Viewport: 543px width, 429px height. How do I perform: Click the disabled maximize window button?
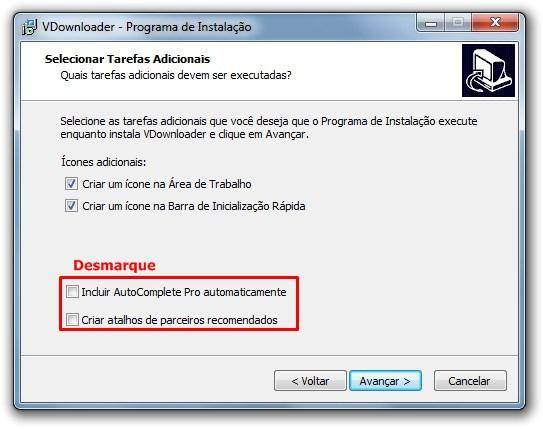click(x=458, y=23)
